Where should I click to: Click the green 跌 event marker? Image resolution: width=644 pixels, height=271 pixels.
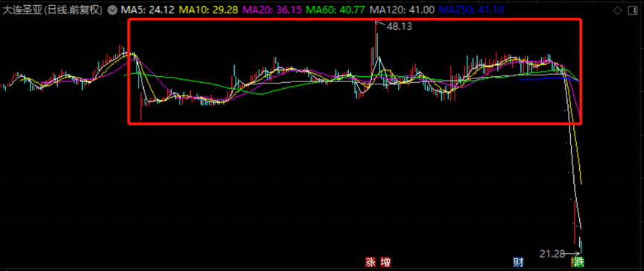[579, 261]
